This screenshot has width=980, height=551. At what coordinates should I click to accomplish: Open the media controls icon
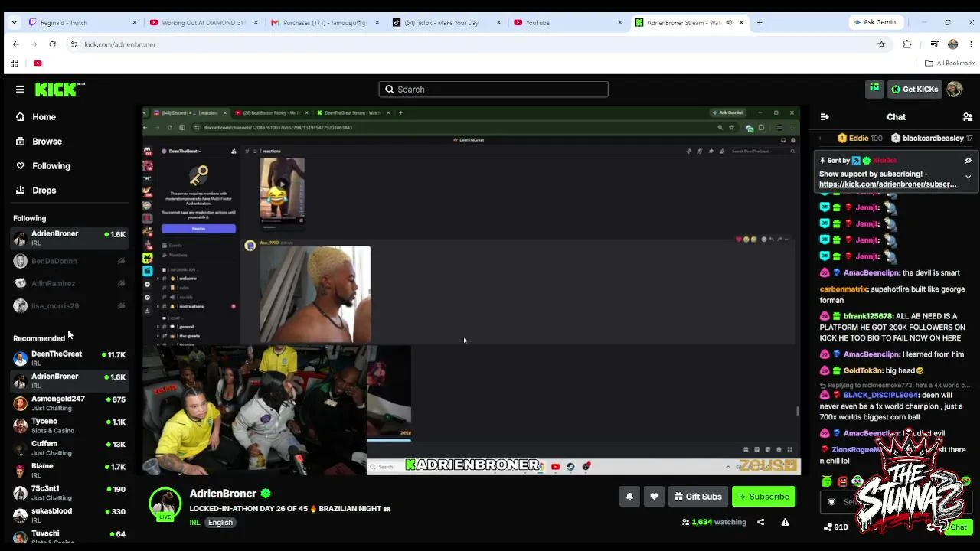coord(934,44)
